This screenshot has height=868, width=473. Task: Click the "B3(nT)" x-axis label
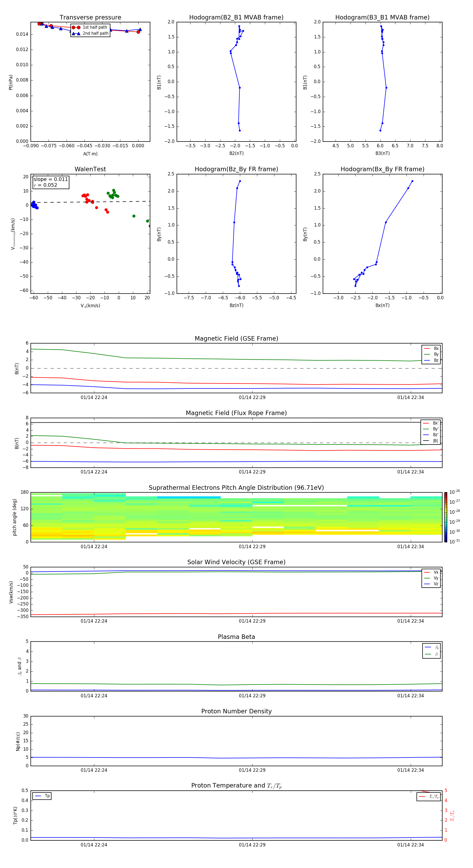tap(382, 153)
